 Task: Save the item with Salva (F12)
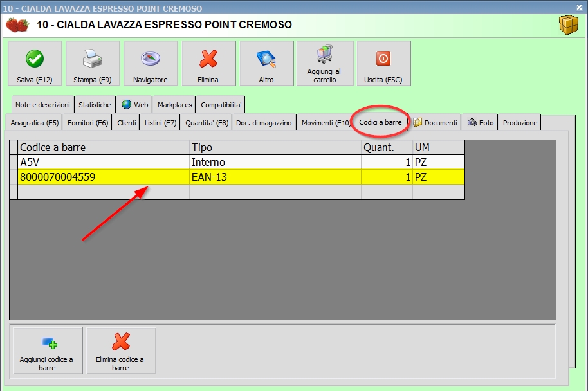tap(35, 64)
